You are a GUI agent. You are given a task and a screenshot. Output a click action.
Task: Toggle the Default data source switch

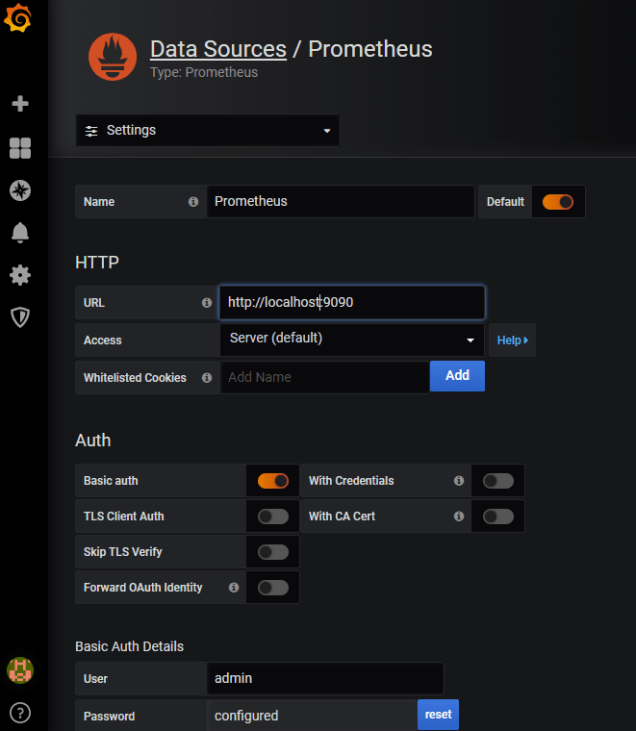pyautogui.click(x=558, y=202)
